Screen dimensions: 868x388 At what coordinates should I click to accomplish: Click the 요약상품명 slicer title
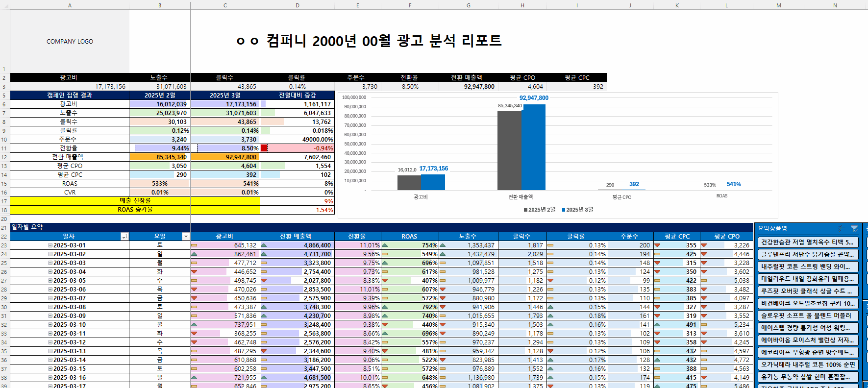pyautogui.click(x=773, y=228)
